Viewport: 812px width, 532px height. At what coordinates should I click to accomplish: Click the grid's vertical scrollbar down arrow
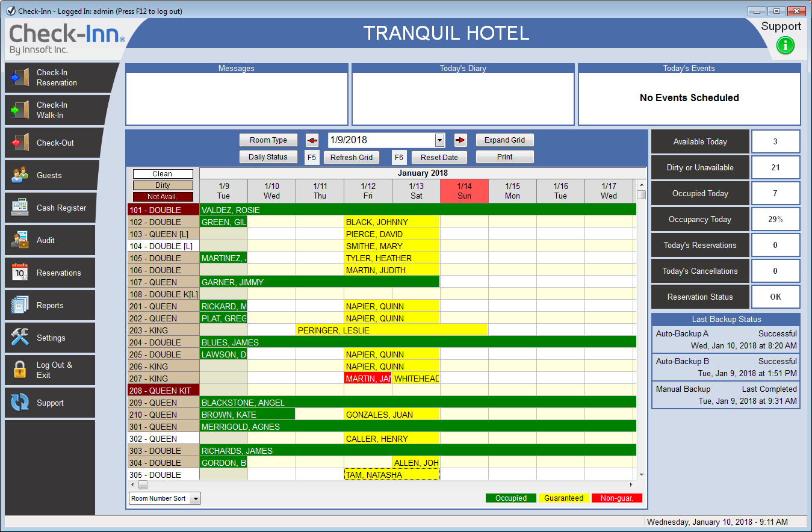pos(641,475)
